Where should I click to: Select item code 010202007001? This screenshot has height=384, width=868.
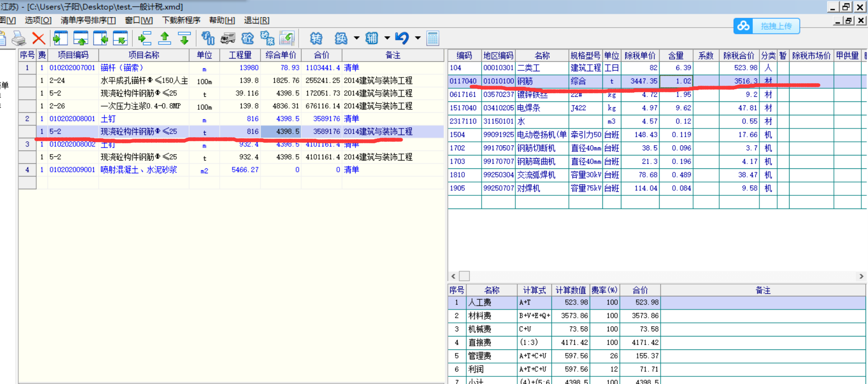tap(72, 68)
